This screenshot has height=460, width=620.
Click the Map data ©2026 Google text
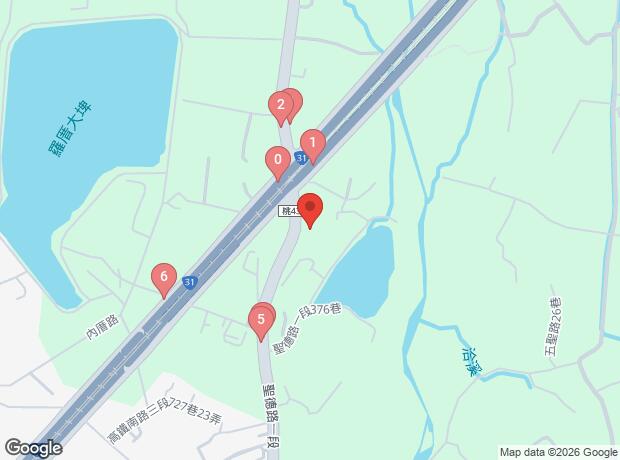[558, 452]
